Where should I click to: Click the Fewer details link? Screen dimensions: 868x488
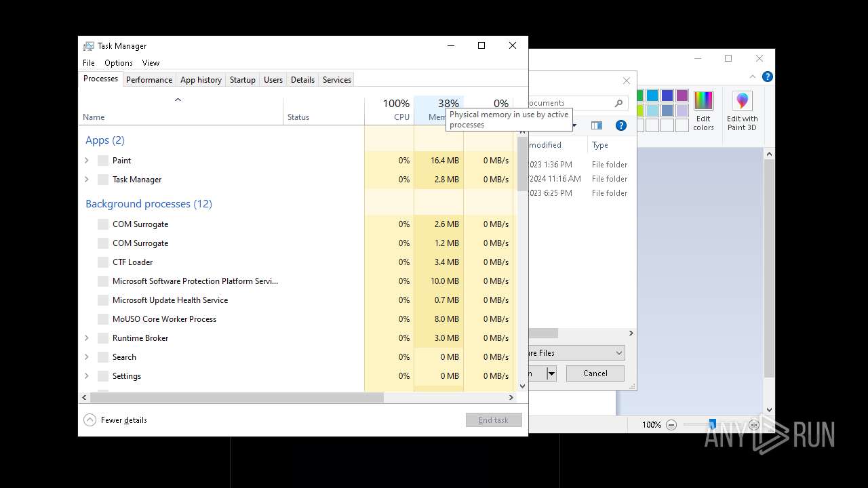tap(124, 420)
